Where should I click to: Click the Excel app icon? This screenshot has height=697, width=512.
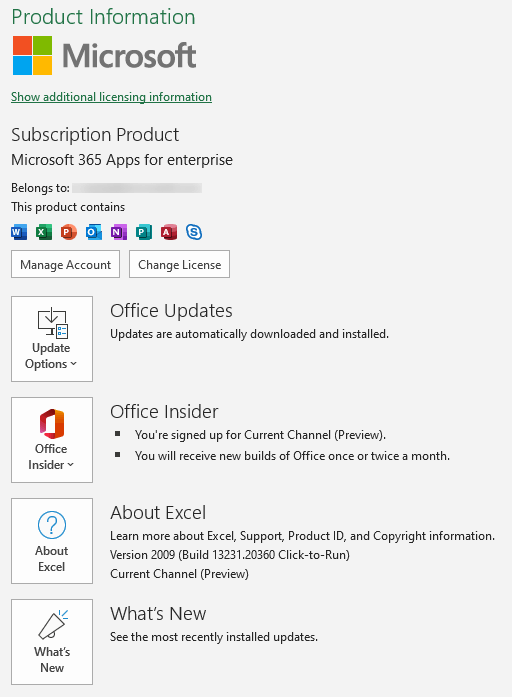click(x=44, y=232)
